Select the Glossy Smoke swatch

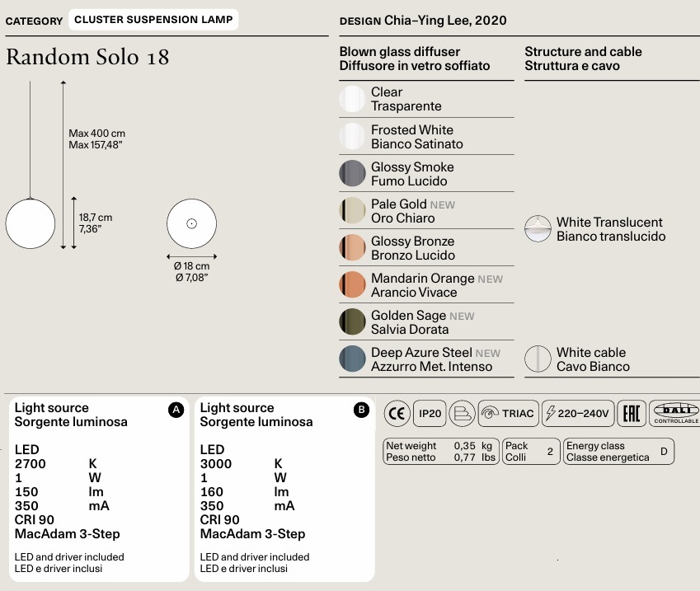[352, 173]
